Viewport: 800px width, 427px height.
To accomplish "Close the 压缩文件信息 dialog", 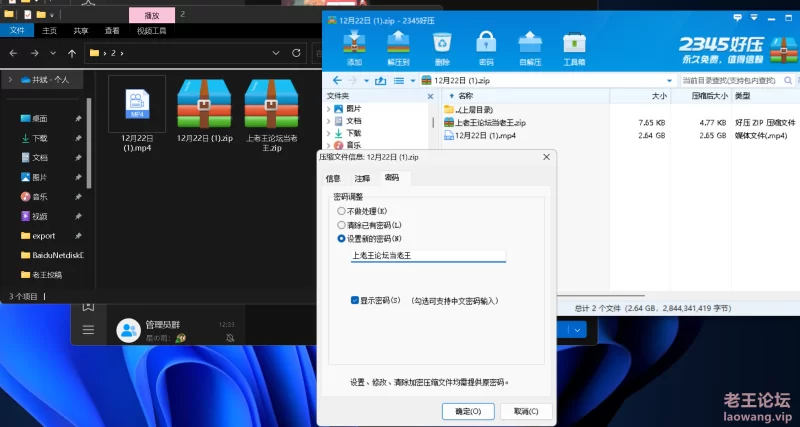I will [546, 157].
